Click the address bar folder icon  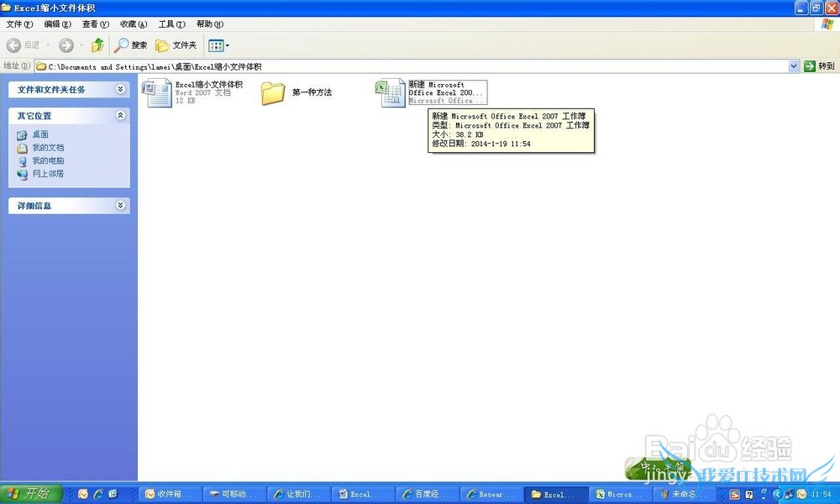(40, 66)
